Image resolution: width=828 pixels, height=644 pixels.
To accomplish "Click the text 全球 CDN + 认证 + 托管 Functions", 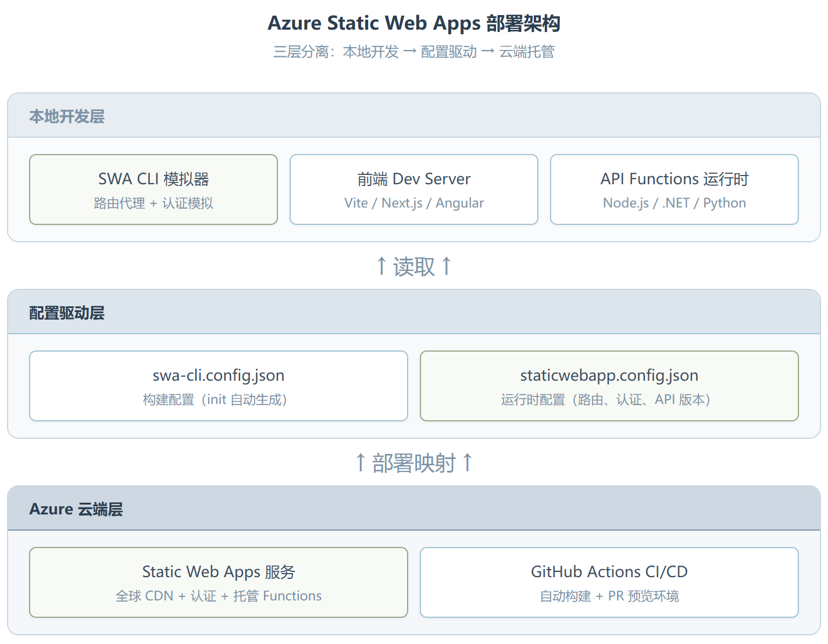I will point(219,596).
